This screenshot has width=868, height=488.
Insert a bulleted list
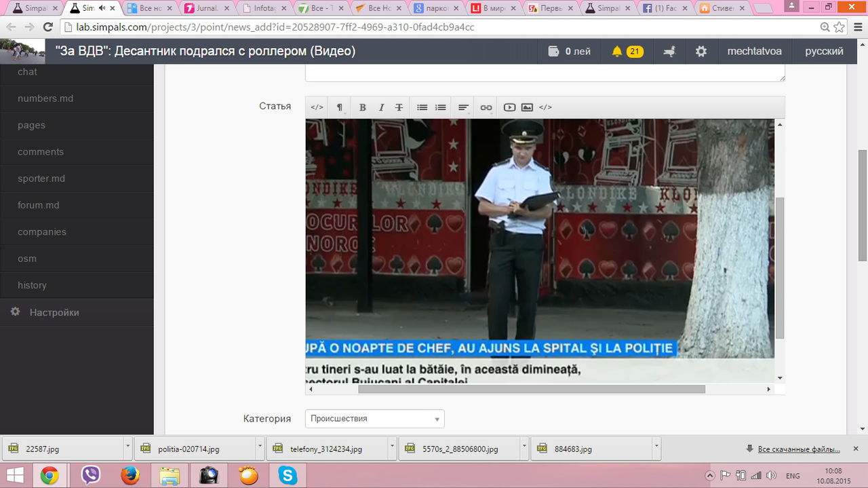pyautogui.click(x=422, y=107)
